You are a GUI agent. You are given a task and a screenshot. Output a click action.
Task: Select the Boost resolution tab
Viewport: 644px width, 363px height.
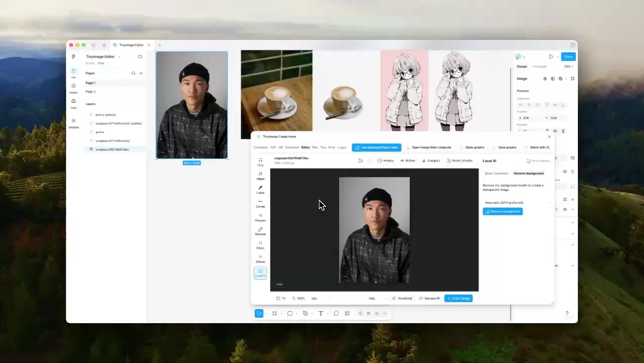pos(497,173)
